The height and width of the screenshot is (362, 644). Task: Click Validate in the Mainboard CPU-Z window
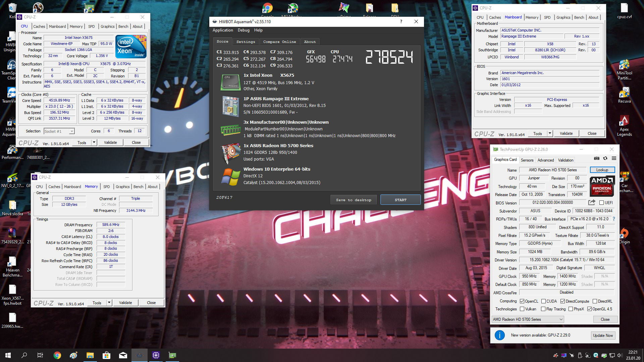566,133
